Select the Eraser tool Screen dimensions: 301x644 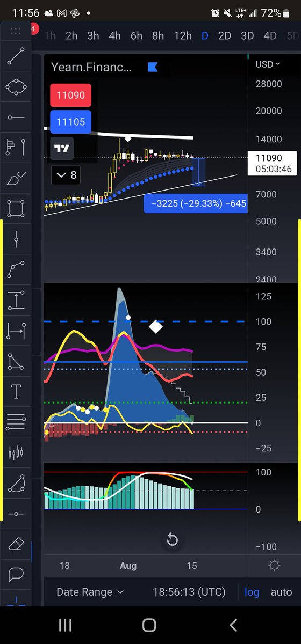[16, 545]
